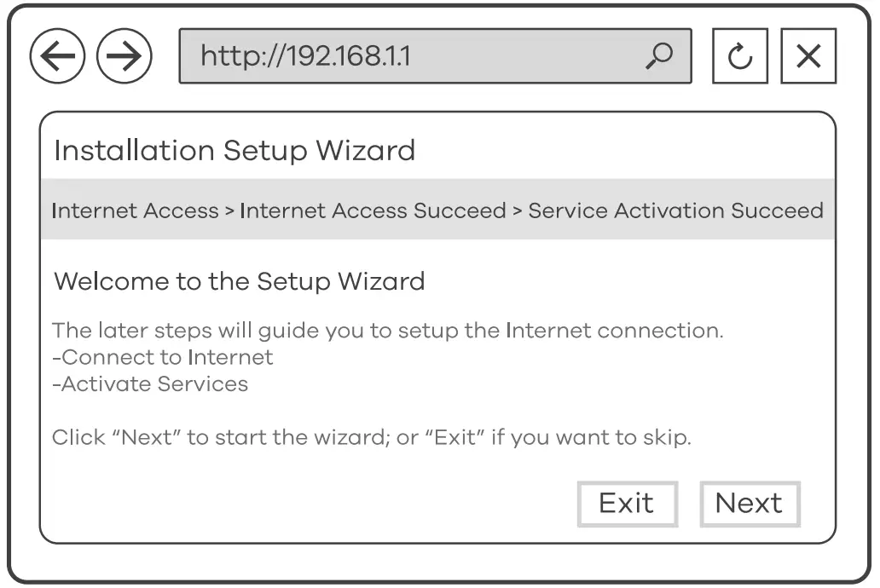Click the Connect to Internet list item
The image size is (880, 588).
point(162,357)
